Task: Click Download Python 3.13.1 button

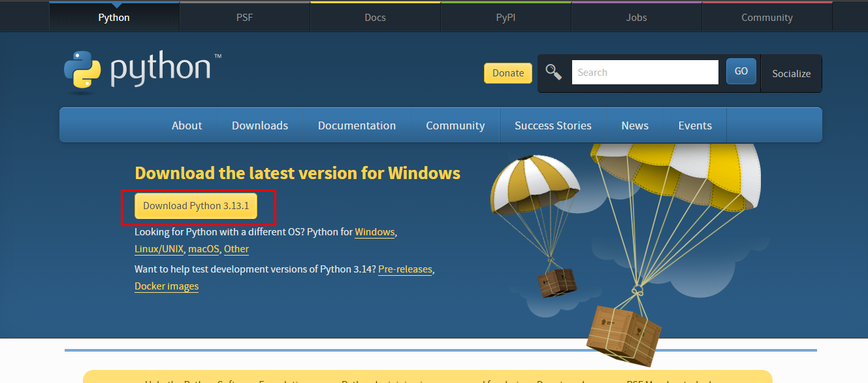Action: (x=196, y=206)
